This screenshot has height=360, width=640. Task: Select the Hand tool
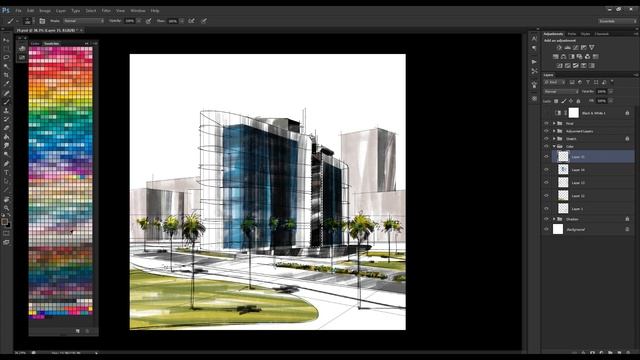pos(6,199)
